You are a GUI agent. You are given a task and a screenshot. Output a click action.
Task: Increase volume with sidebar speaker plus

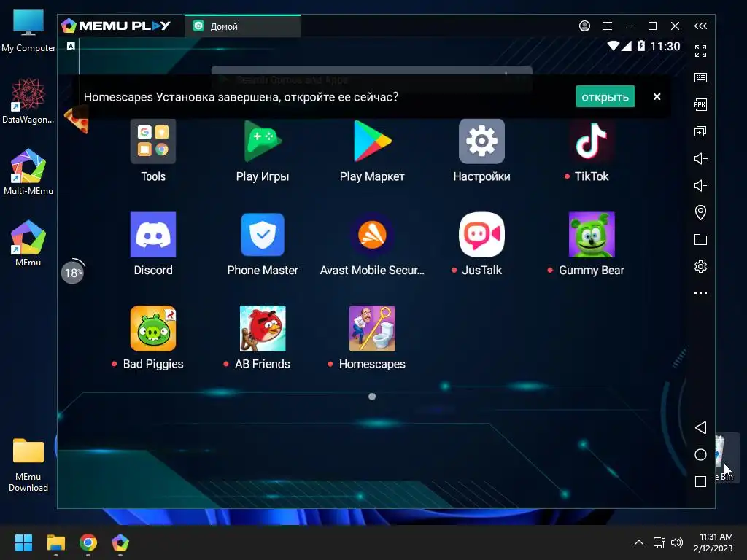(700, 158)
